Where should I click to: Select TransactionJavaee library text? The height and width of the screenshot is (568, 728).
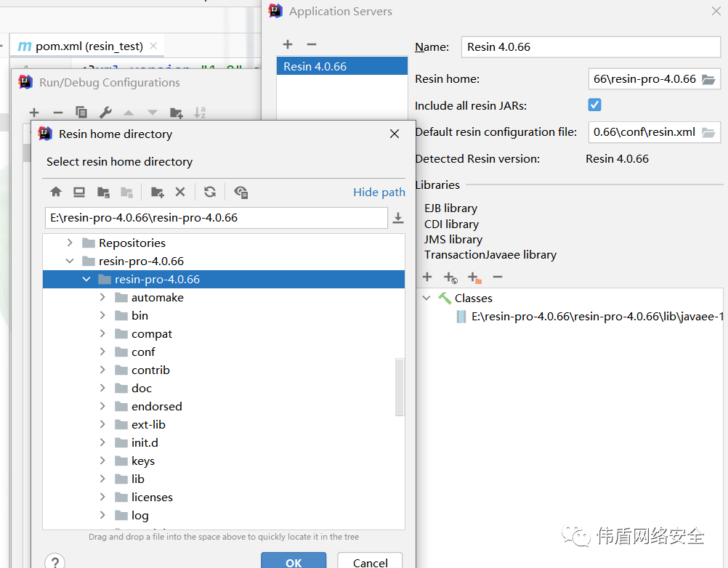click(x=490, y=254)
